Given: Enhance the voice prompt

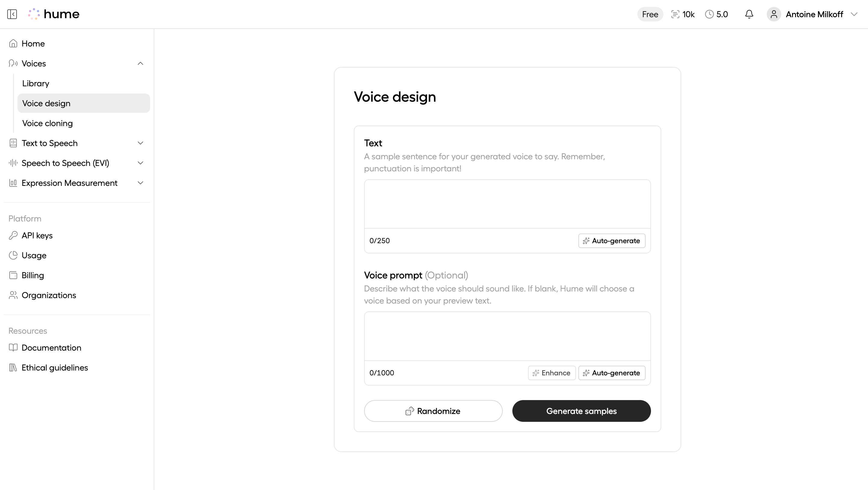Looking at the screenshot, I should pos(552,373).
